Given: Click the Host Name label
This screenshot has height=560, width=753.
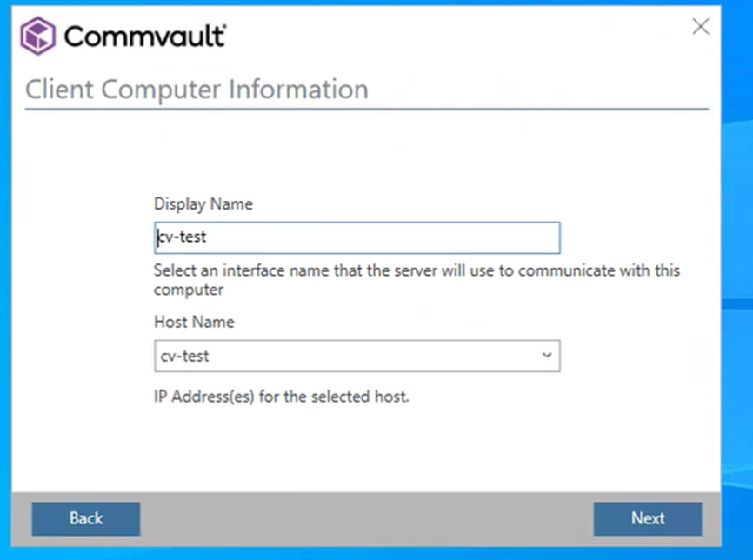Looking at the screenshot, I should tap(194, 321).
